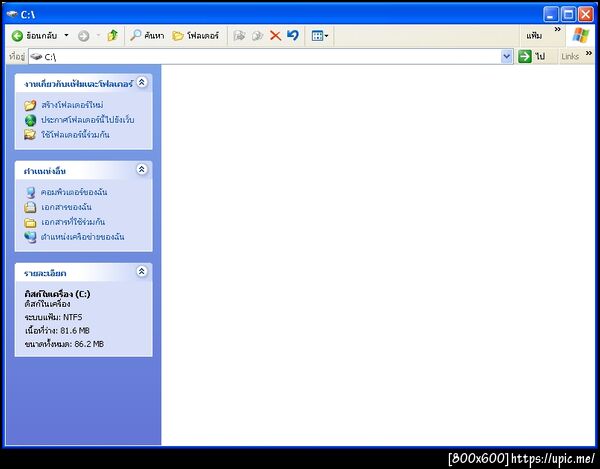Minimize the C:\ window
Viewport: 600px width, 469px height.
coord(551,15)
